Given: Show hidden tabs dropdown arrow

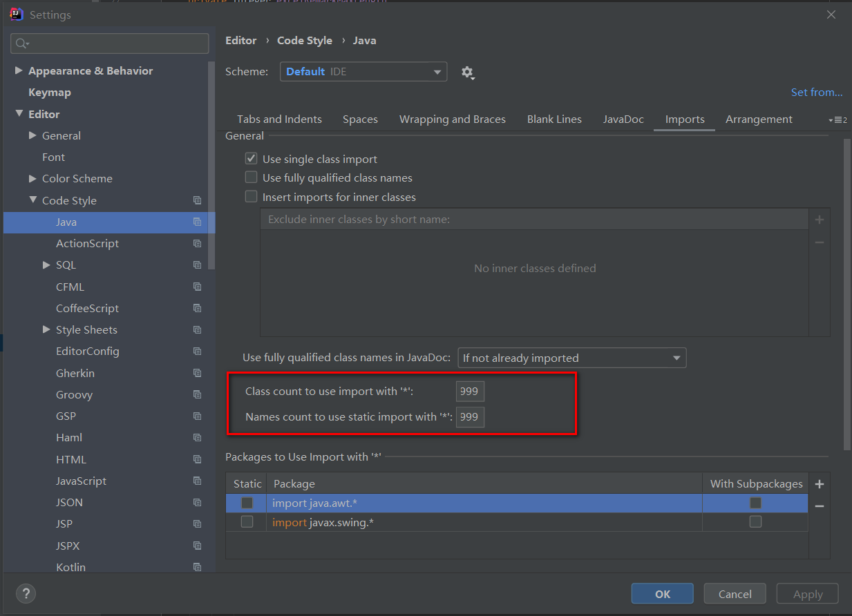Looking at the screenshot, I should point(837,120).
